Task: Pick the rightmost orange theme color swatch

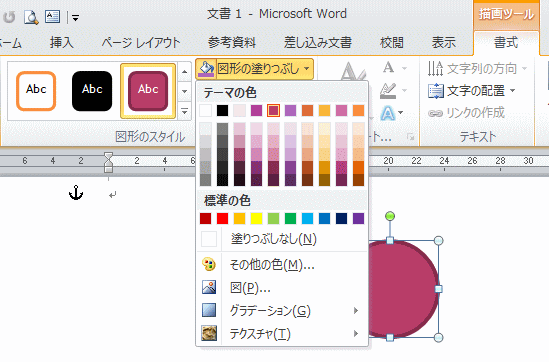Action: click(359, 111)
